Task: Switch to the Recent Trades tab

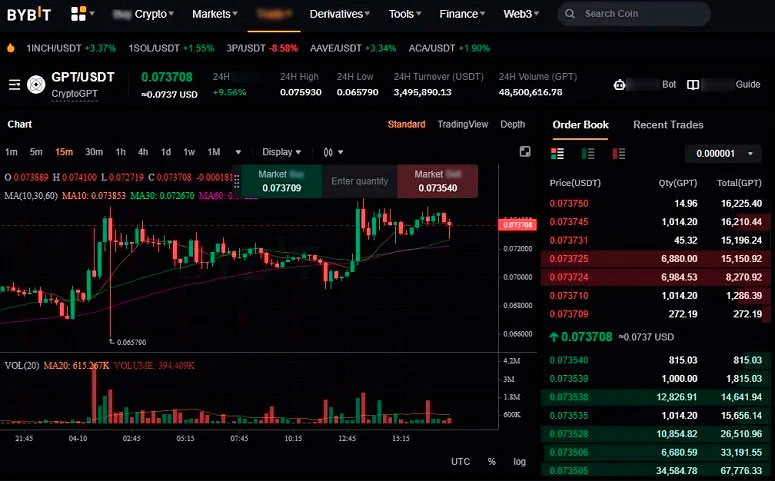Action: pos(668,125)
